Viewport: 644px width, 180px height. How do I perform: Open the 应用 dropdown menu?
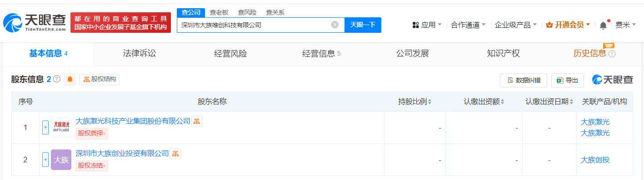[427, 25]
